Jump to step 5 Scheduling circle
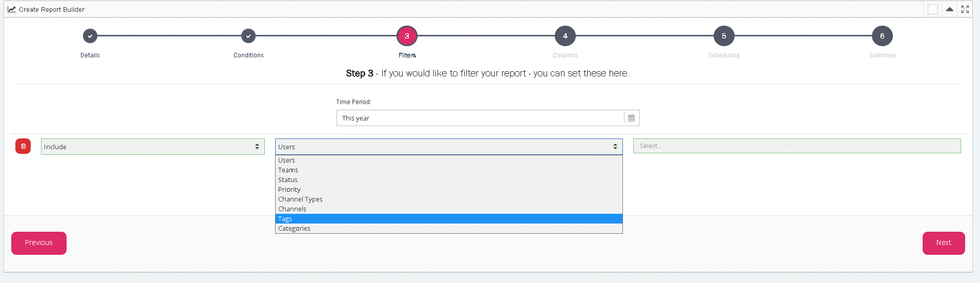Image resolution: width=980 pixels, height=283 pixels. 723,36
